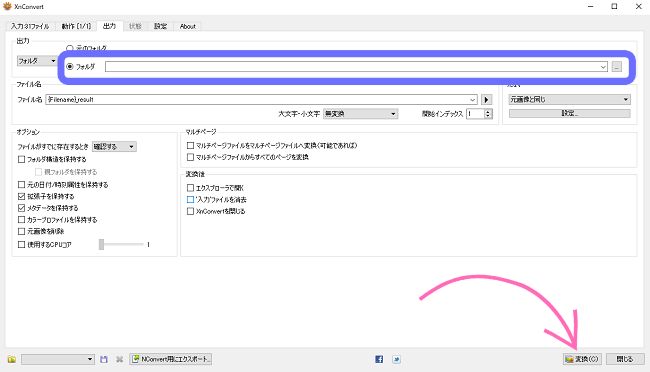Browse for output folder with the ... button
This screenshot has height=372, width=650.
coord(617,67)
